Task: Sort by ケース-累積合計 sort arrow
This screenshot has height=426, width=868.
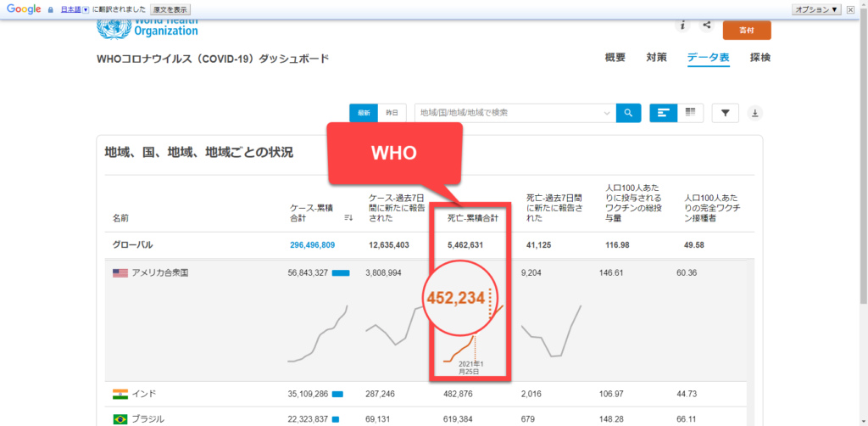Action: (348, 219)
